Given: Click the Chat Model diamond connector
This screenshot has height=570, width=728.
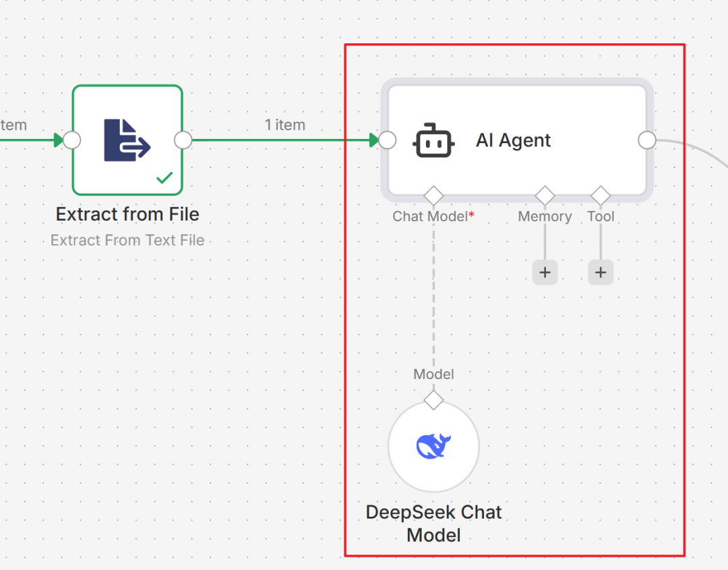Looking at the screenshot, I should 433,194.
